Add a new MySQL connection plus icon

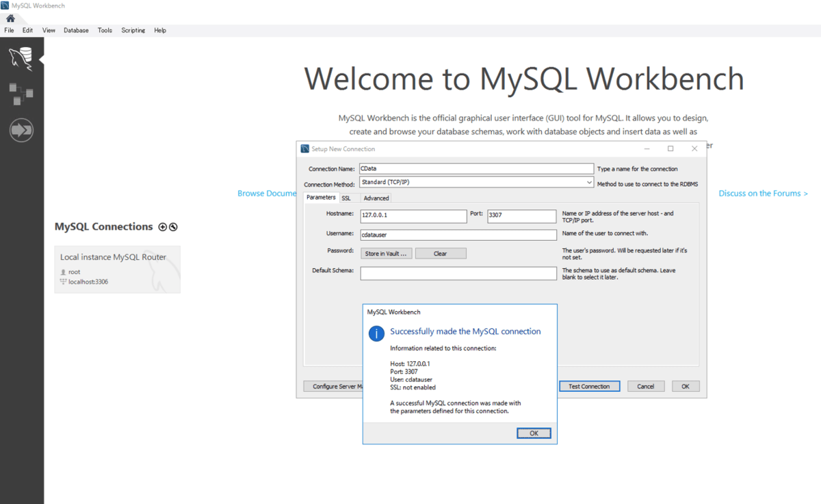(x=162, y=227)
